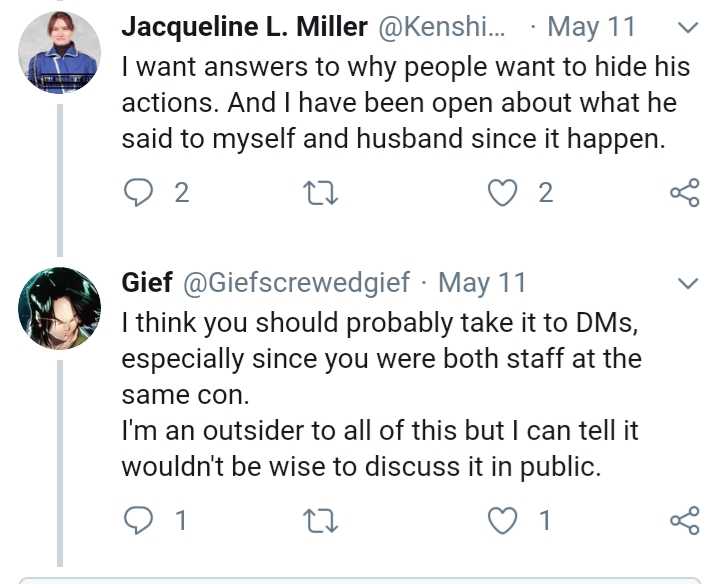Retweet Jacqueline L. Miller's tweet
Viewport: 720px width, 584px height.
(x=321, y=193)
